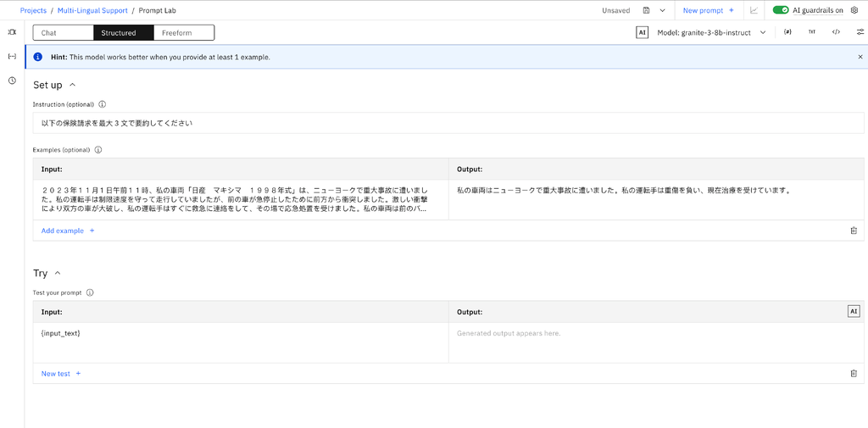
Task: Click the Instruction text field
Action: pos(448,124)
